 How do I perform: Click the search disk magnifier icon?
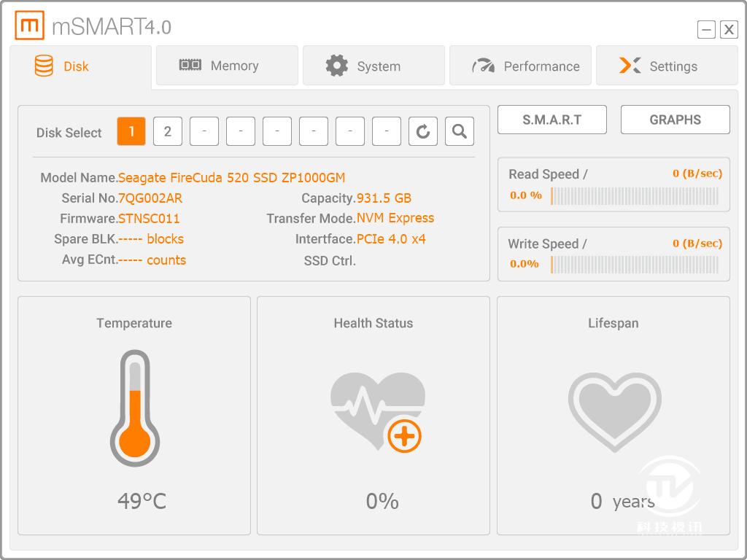tap(460, 131)
